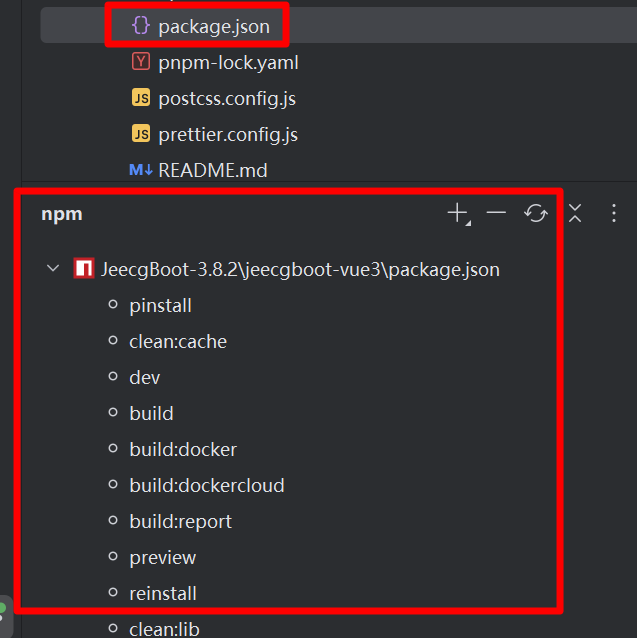Click the plus icon in npm panel
Image resolution: width=637 pixels, height=638 pixels.
[458, 213]
